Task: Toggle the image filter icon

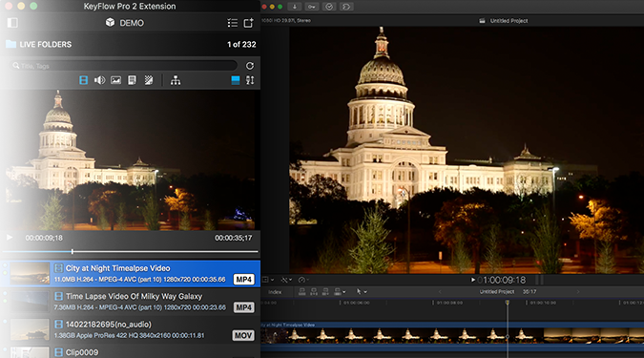Action: (115, 80)
